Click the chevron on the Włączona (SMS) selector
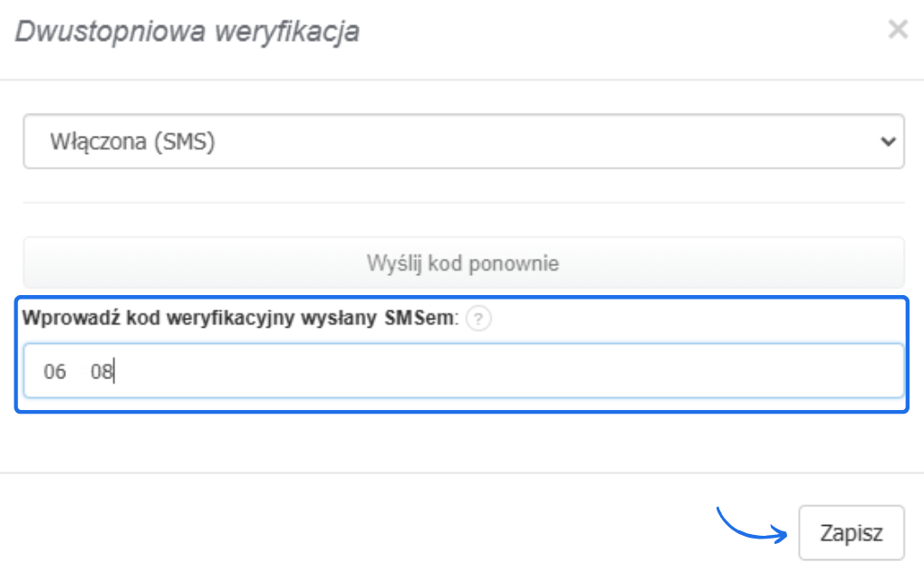924x582 pixels. 890,139
